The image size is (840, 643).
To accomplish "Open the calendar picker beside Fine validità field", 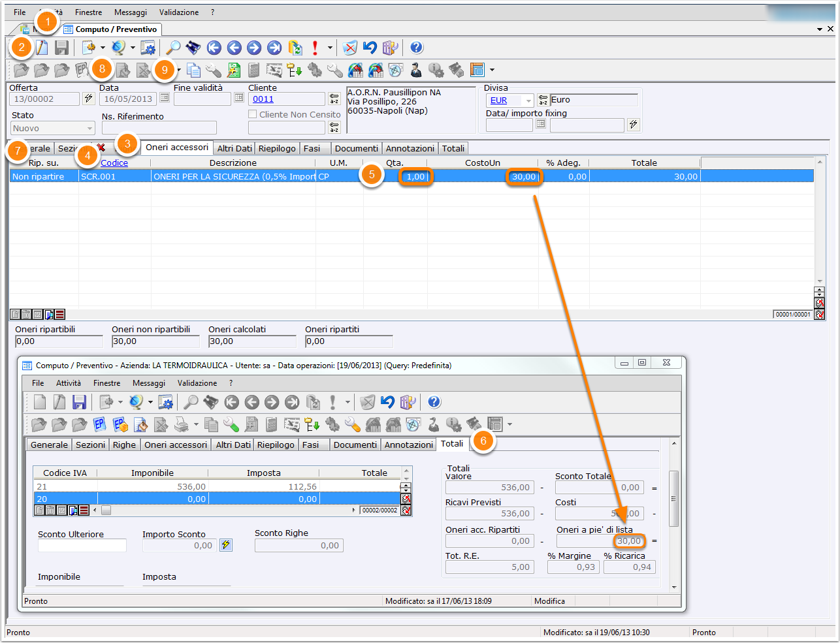I will (x=239, y=98).
